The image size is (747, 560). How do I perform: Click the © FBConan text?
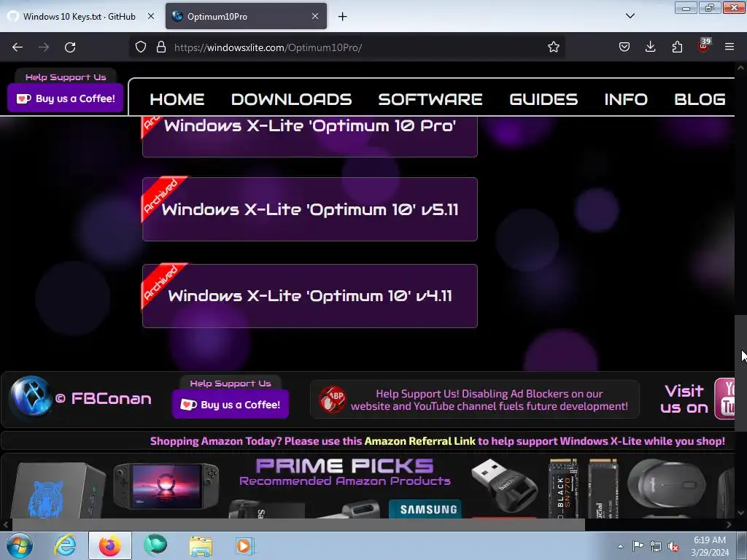(104, 399)
